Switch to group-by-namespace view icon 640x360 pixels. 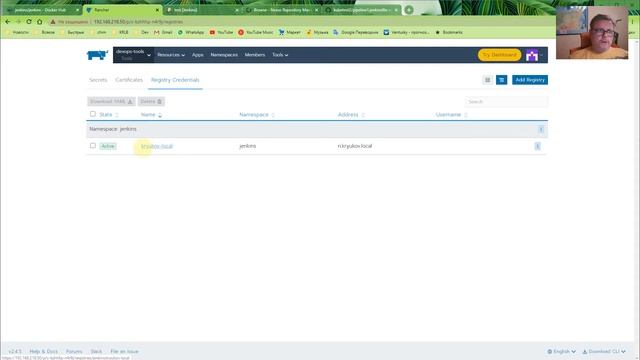click(x=501, y=80)
